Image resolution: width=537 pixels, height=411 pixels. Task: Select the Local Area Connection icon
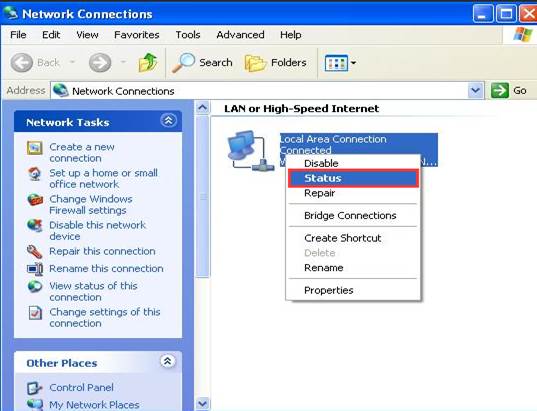point(251,151)
